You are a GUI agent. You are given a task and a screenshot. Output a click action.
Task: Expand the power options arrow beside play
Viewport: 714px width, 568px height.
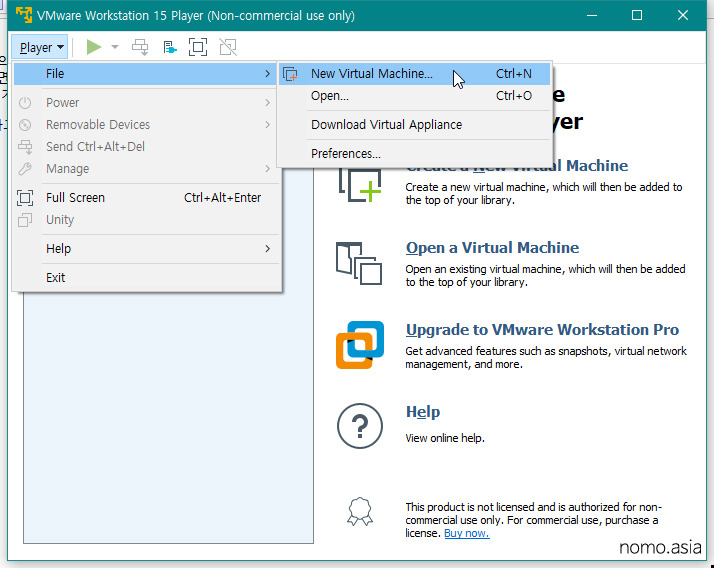(x=115, y=47)
